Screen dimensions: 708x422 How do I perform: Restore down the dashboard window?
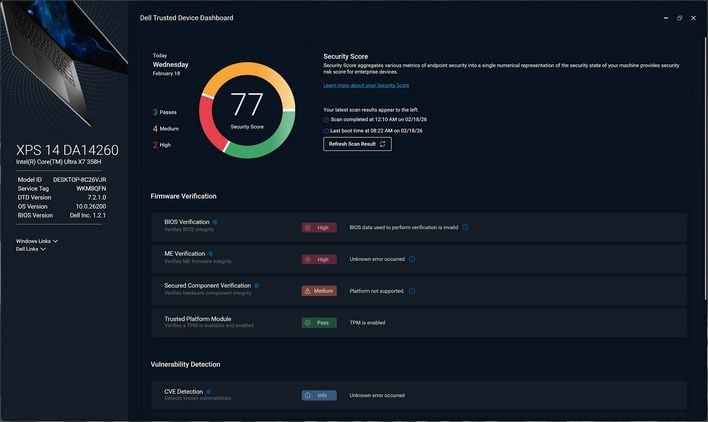click(679, 18)
